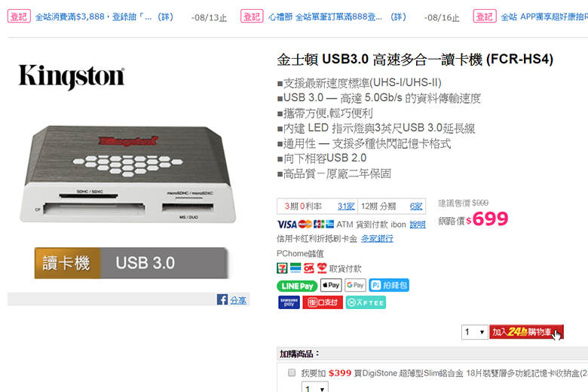Viewport: 588px width, 392px height.
Task: Choose the Apple Pay icon
Action: (x=331, y=285)
